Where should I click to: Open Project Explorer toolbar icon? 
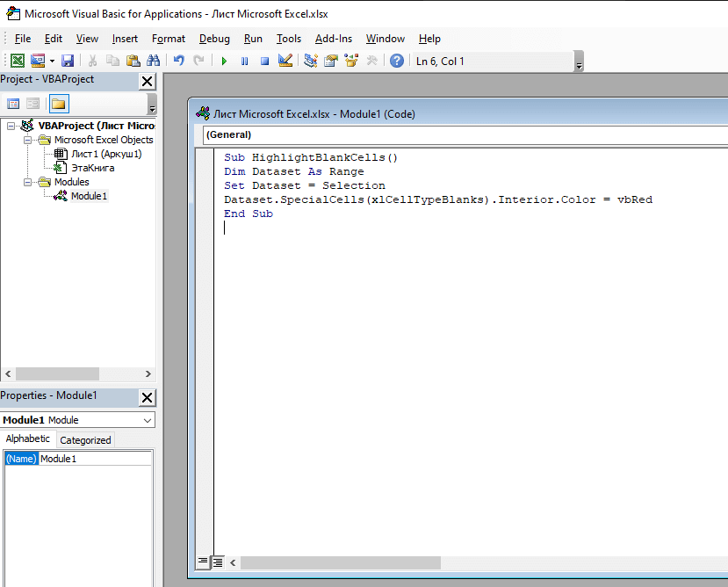pyautogui.click(x=311, y=61)
